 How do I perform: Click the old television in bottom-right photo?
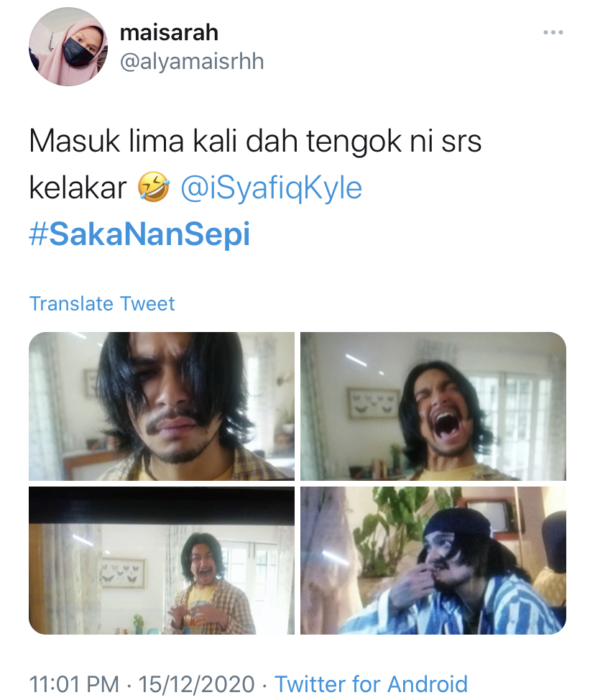point(492,515)
